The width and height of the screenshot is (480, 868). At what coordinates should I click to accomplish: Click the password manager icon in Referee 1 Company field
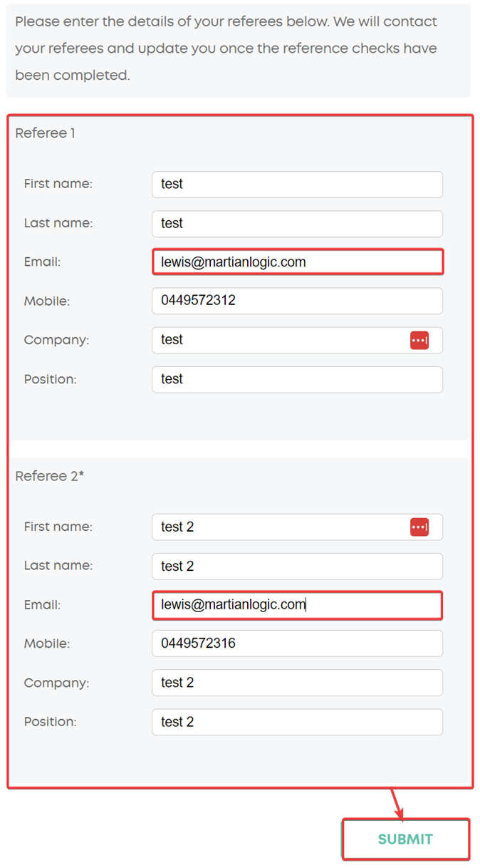click(419, 341)
